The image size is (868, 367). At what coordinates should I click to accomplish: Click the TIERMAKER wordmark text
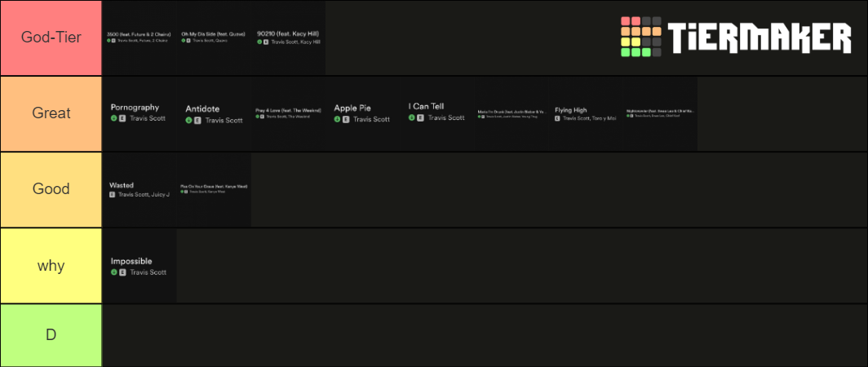[x=759, y=38]
